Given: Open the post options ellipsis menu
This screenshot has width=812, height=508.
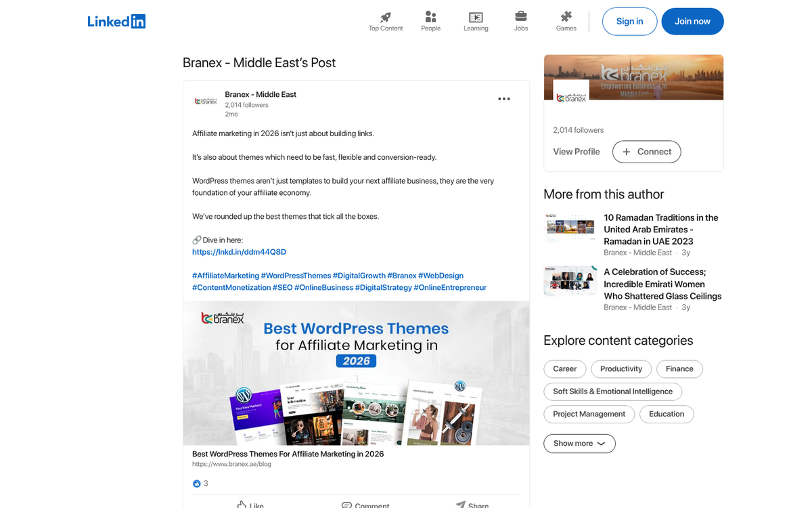Looking at the screenshot, I should (x=503, y=98).
